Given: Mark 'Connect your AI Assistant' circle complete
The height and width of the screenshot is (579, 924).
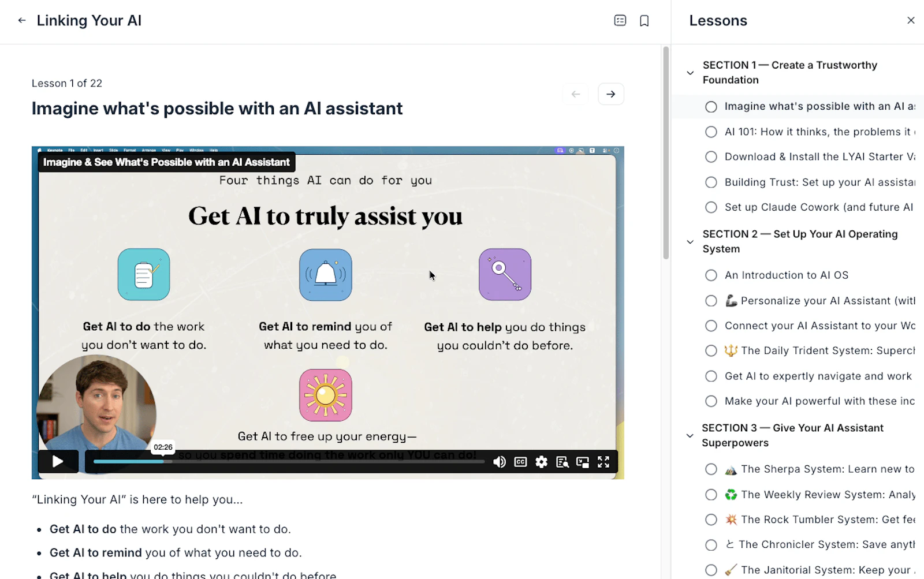Looking at the screenshot, I should coord(711,326).
